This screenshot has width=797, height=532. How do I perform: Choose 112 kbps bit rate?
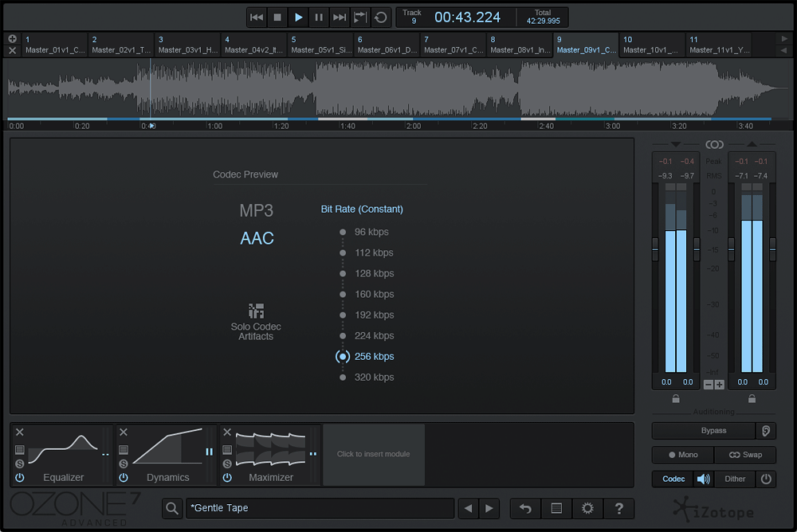coord(367,252)
